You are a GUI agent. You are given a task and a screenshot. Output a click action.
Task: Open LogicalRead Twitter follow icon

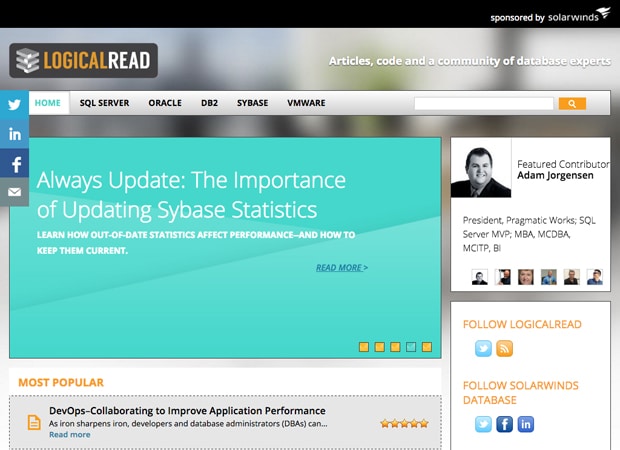pyautogui.click(x=483, y=348)
